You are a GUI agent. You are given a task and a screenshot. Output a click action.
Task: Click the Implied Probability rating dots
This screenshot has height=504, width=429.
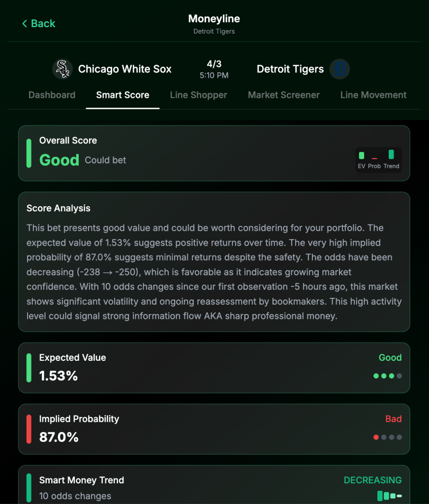pyautogui.click(x=388, y=437)
